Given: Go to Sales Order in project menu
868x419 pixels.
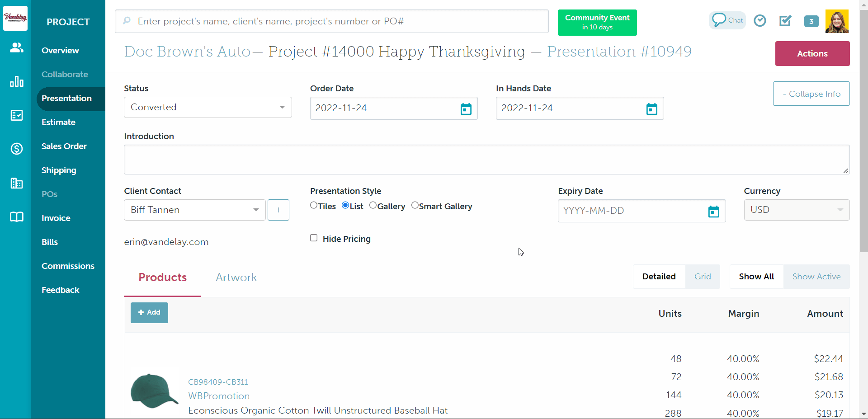Looking at the screenshot, I should [x=64, y=146].
